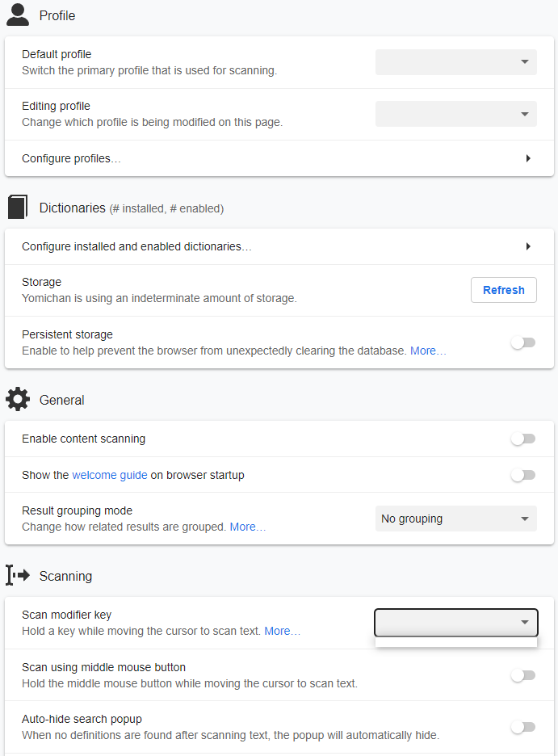
Task: Open Result grouping mode dropdown
Action: pos(456,519)
